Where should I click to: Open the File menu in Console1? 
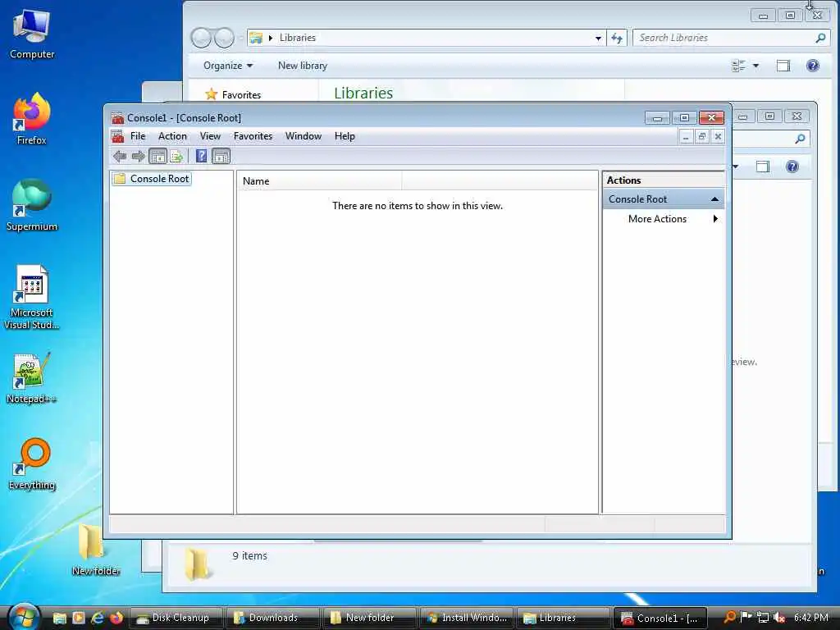(138, 136)
